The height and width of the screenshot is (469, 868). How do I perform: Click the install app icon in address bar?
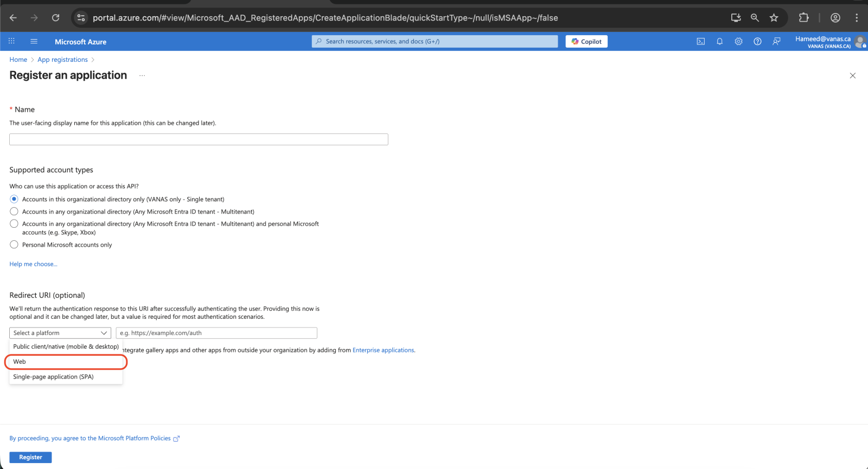(x=736, y=18)
